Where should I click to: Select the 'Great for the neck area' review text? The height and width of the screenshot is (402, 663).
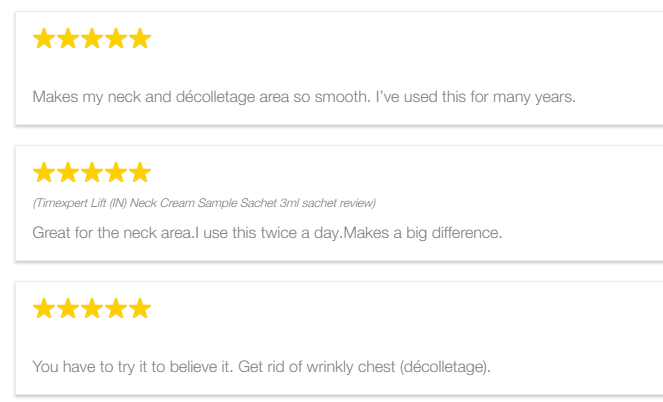[267, 233]
